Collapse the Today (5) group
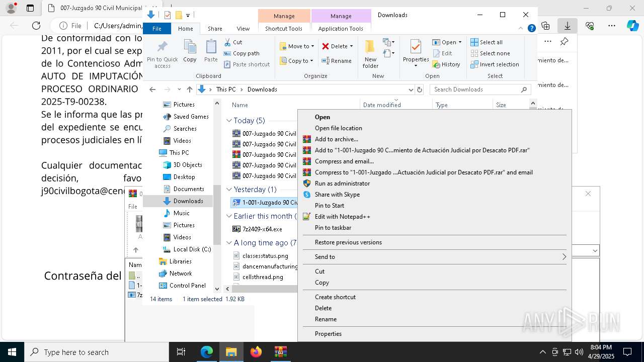 (x=229, y=121)
